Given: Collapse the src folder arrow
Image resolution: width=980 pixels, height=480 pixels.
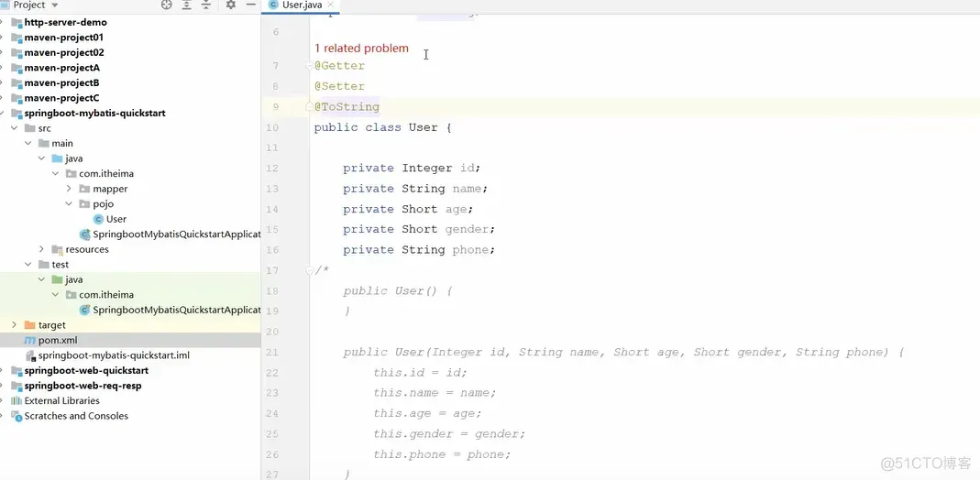Looking at the screenshot, I should pos(15,128).
